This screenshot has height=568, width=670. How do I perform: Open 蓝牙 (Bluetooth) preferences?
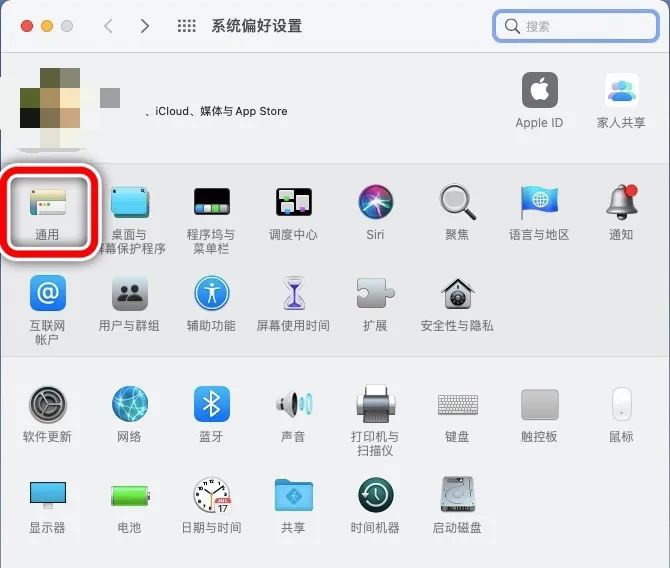point(211,415)
